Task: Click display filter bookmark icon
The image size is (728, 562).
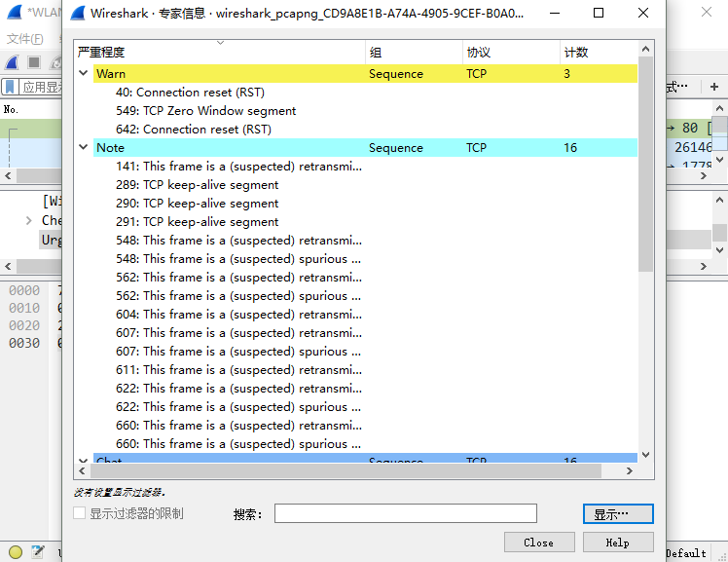Action: [10, 87]
